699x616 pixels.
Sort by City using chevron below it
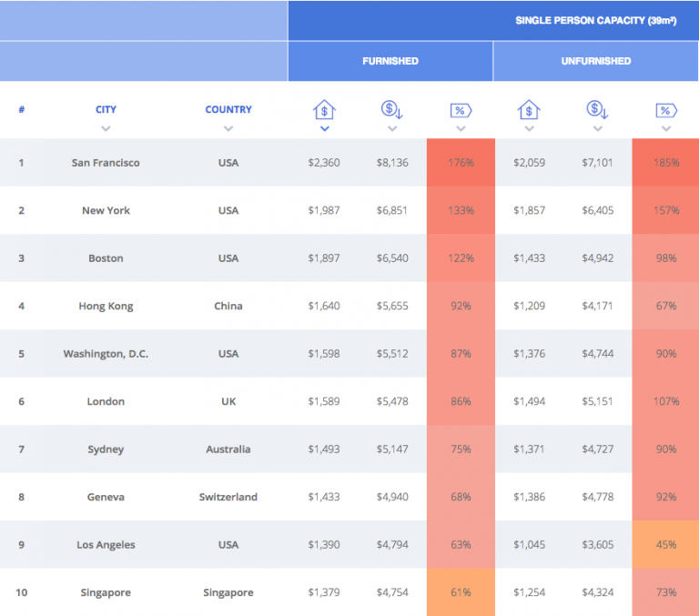click(x=106, y=129)
